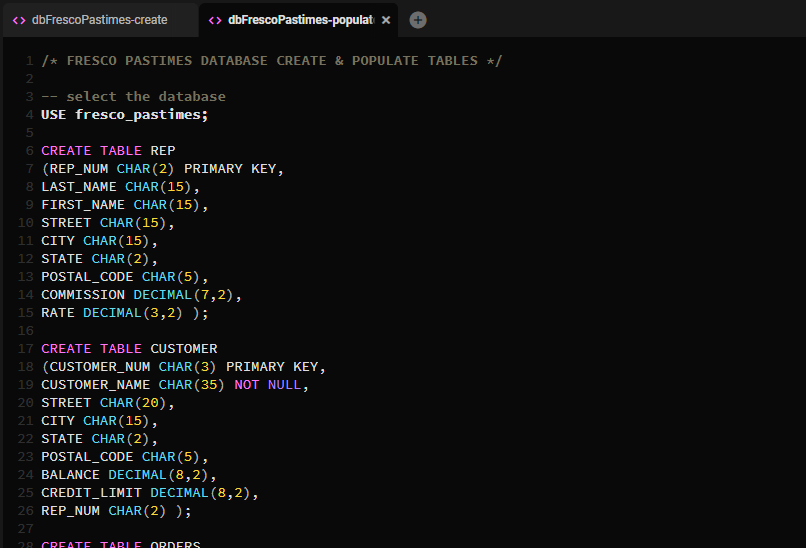Click 'CREATE TABLE CUSTOMER' line

click(x=129, y=349)
